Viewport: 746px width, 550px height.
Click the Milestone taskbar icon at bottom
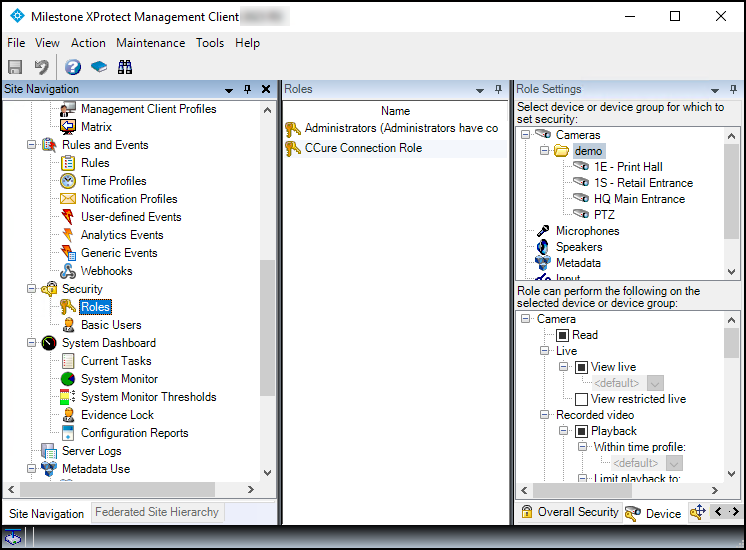pyautogui.click(x=13, y=538)
